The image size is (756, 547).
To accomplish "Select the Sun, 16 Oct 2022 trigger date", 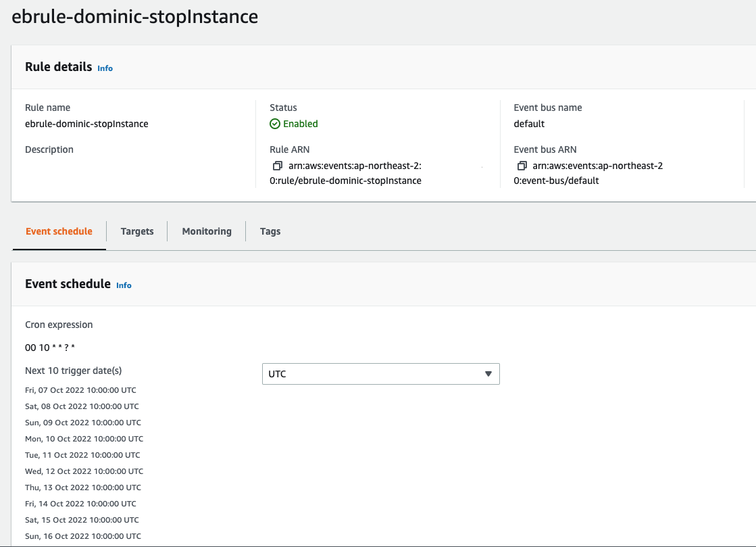I will (83, 536).
